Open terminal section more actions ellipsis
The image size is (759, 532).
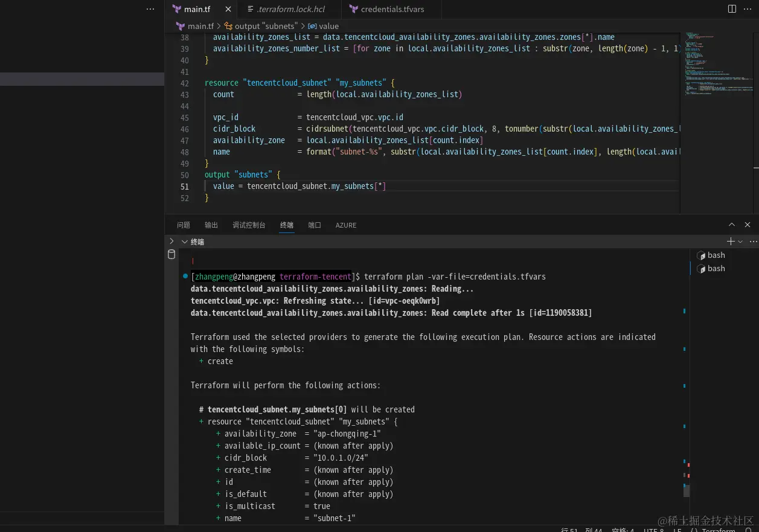(x=752, y=241)
